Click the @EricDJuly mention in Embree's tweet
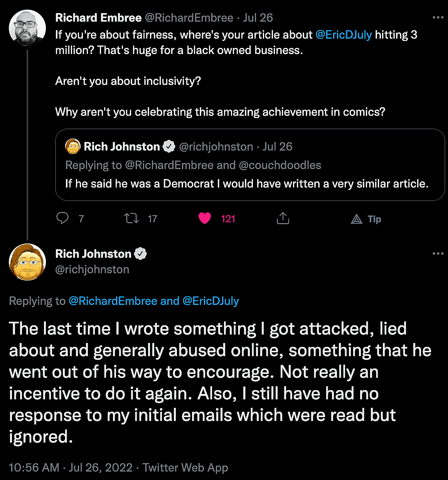 pos(344,35)
